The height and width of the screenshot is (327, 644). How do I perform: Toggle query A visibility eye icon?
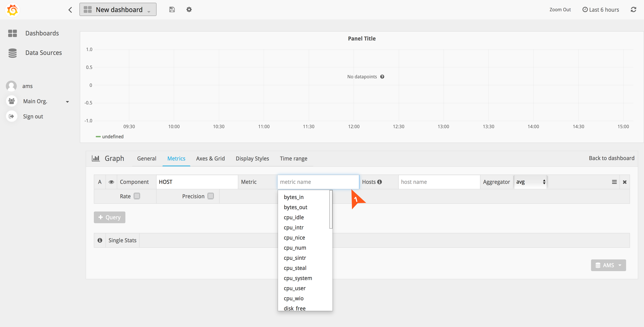(111, 182)
